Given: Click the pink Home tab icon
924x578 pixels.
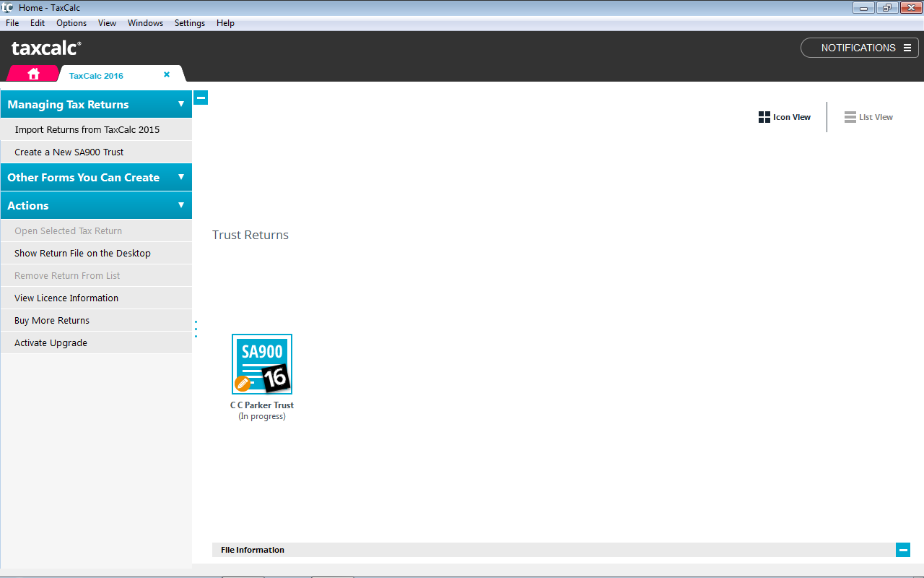Looking at the screenshot, I should (x=33, y=74).
